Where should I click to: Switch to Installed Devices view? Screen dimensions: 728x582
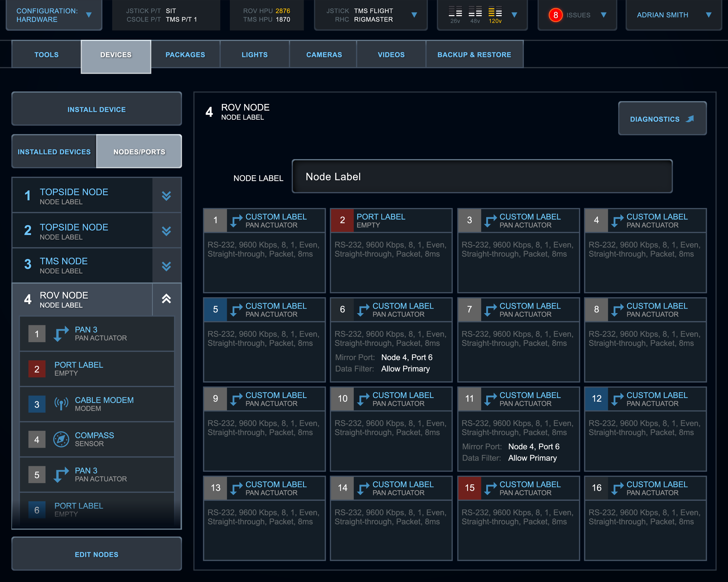coord(54,152)
